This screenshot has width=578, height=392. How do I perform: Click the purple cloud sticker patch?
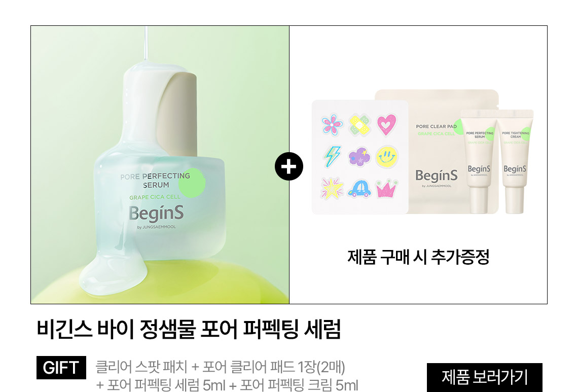tap(359, 157)
